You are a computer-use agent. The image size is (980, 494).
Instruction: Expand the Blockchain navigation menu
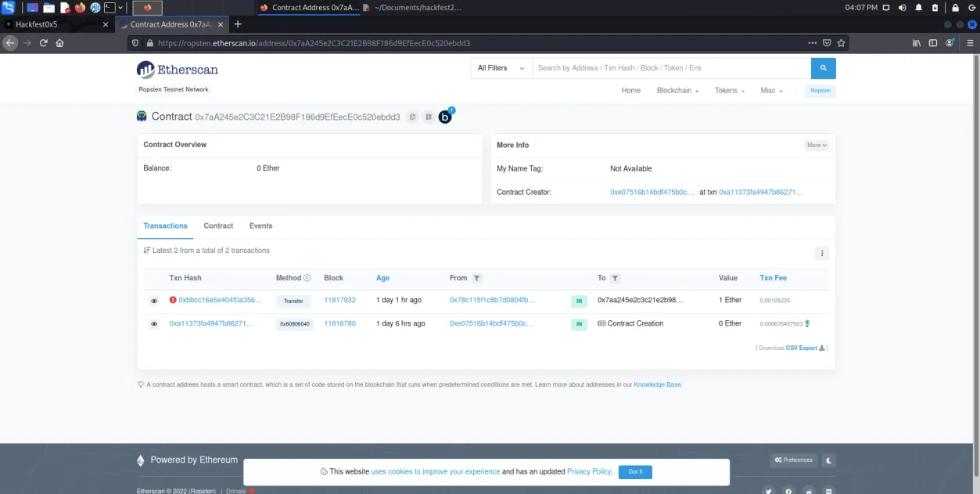coord(678,91)
